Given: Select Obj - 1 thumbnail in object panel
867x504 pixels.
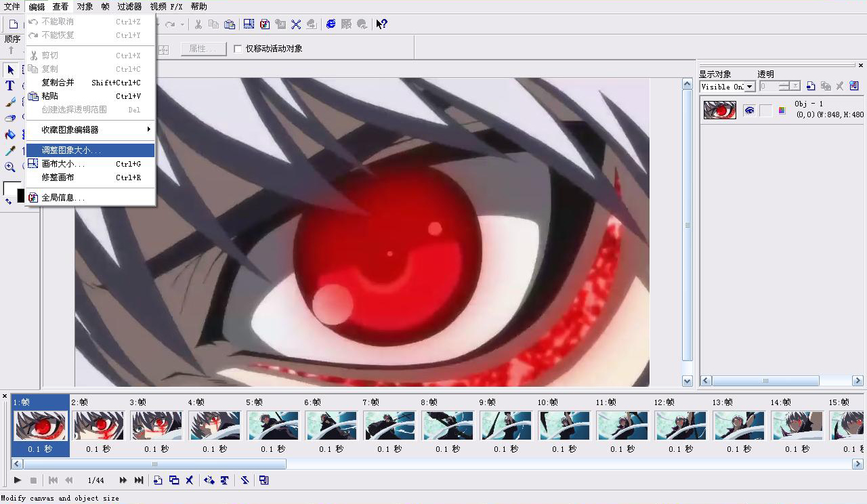Looking at the screenshot, I should coord(720,110).
